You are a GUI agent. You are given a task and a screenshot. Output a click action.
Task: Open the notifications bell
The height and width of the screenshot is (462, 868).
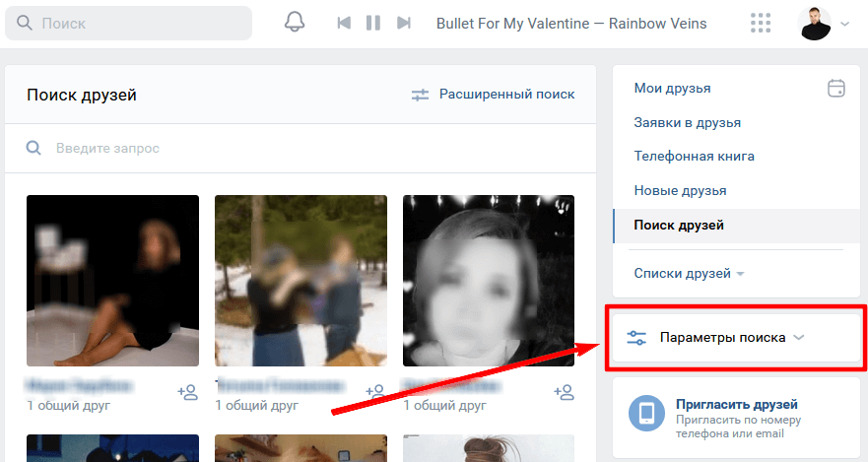tap(295, 23)
